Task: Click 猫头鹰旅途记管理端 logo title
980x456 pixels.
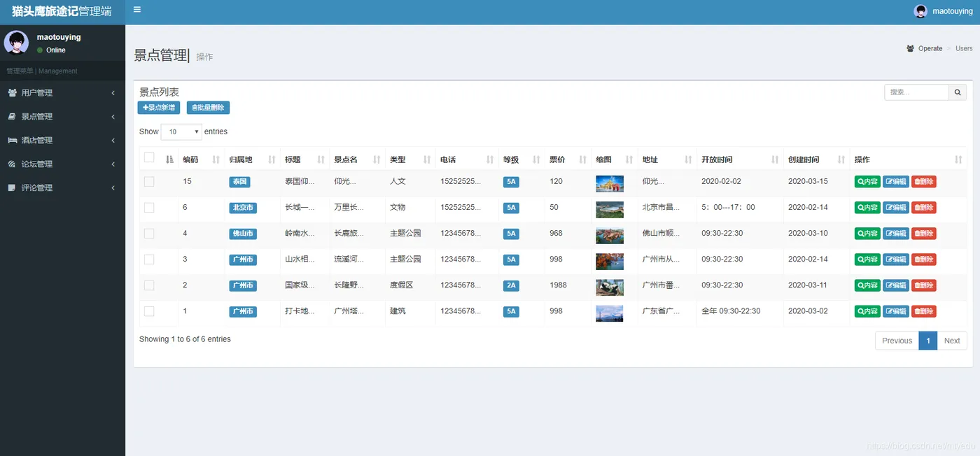Action: (62, 11)
